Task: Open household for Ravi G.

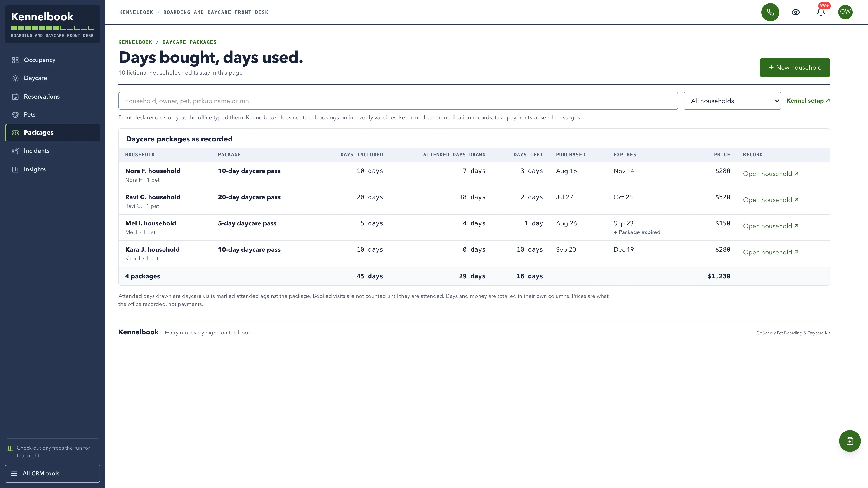Action: point(771,200)
